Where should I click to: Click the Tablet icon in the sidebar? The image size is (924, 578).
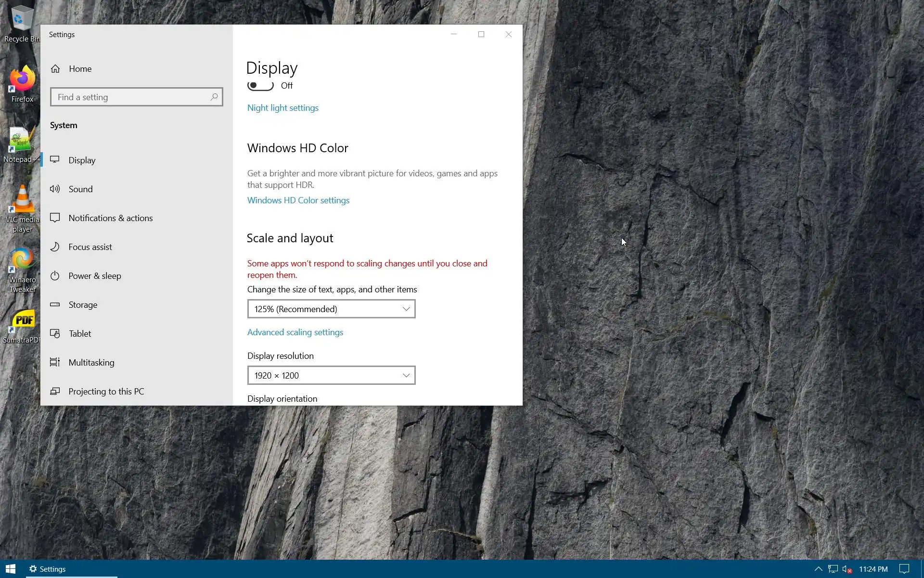pyautogui.click(x=55, y=333)
